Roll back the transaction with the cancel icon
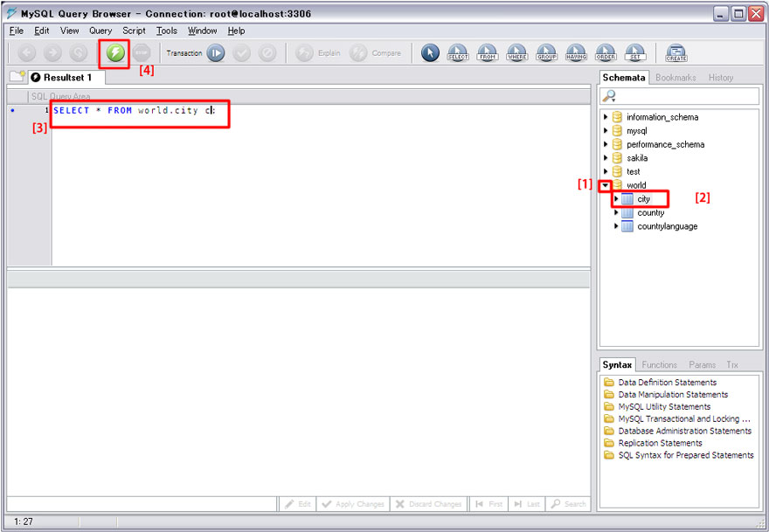The height and width of the screenshot is (532, 769). click(267, 53)
